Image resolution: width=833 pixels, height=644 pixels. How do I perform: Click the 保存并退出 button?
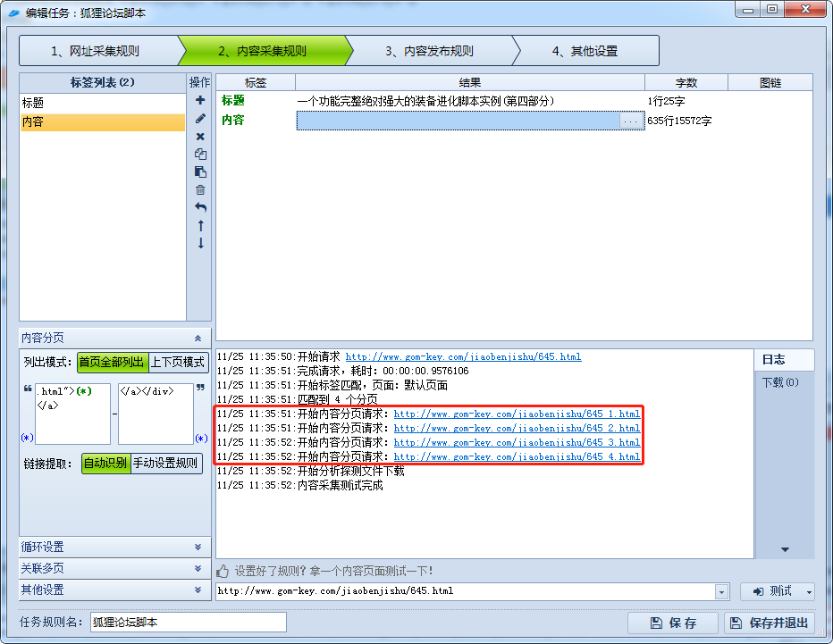pyautogui.click(x=769, y=623)
